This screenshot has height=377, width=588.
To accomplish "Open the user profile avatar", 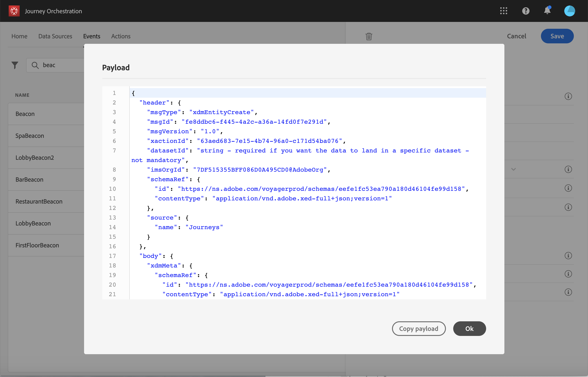I will pos(569,11).
